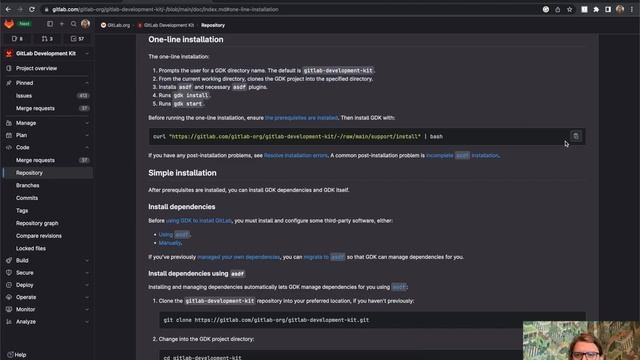Open merge requests counter showing 3
640x360 pixels.
47,39
